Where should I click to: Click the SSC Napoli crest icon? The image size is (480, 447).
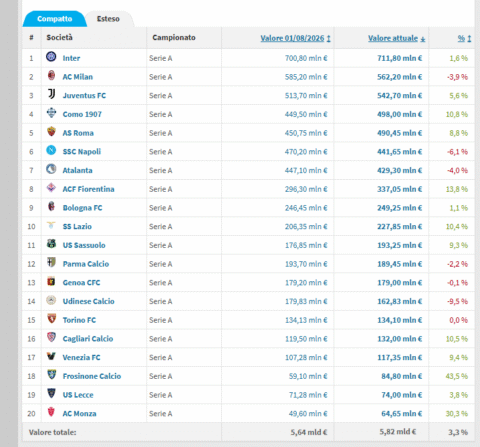(x=51, y=150)
